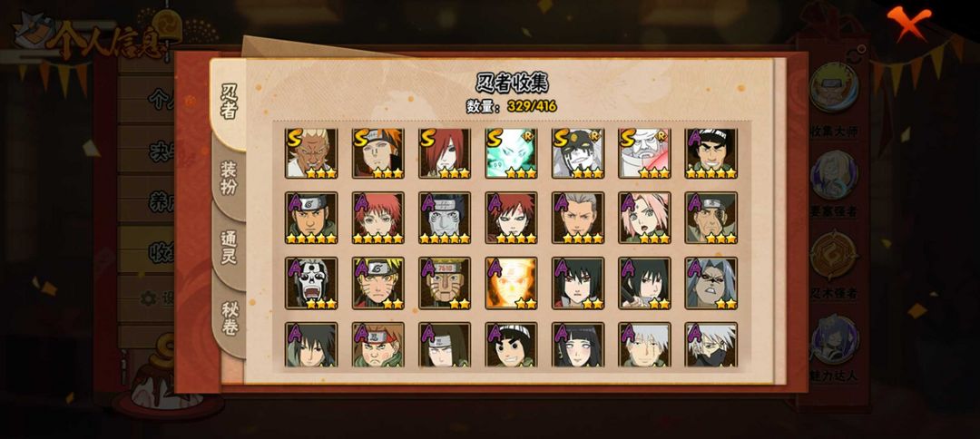The width and height of the screenshot is (980, 439).
Task: Select the white-haired Raikage S-rank card
Action: [x=311, y=153]
